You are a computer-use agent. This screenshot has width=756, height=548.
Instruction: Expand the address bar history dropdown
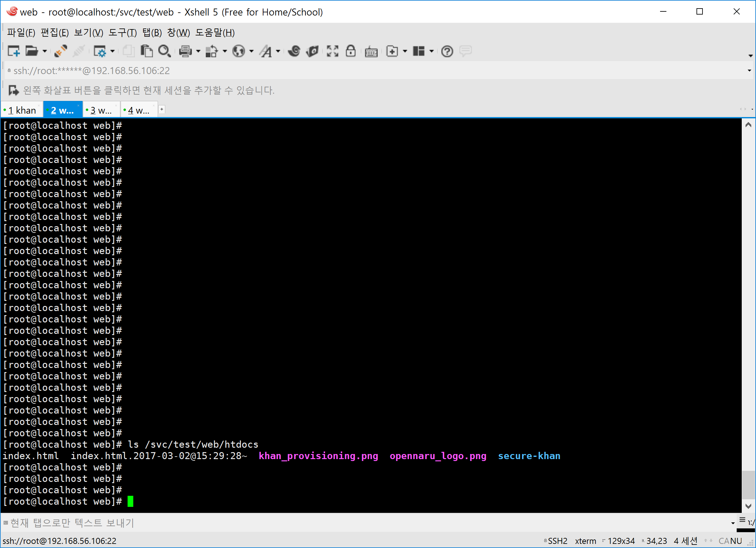coord(749,71)
